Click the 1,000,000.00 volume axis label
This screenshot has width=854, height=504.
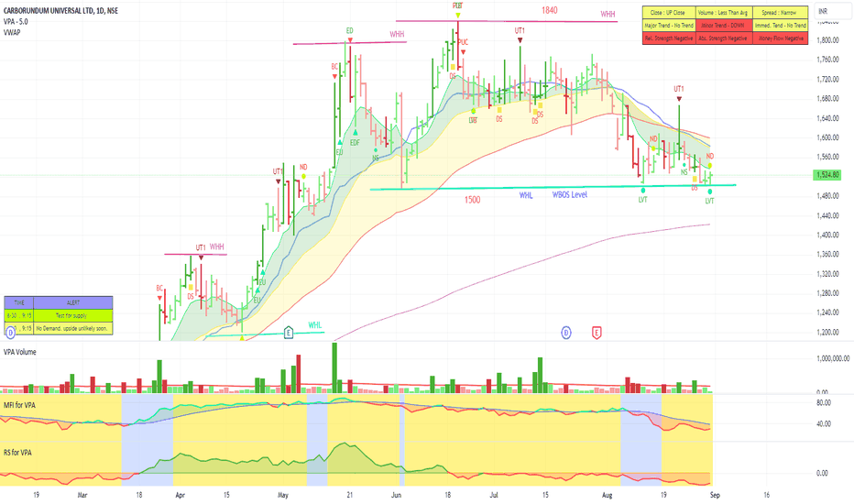[x=833, y=358]
